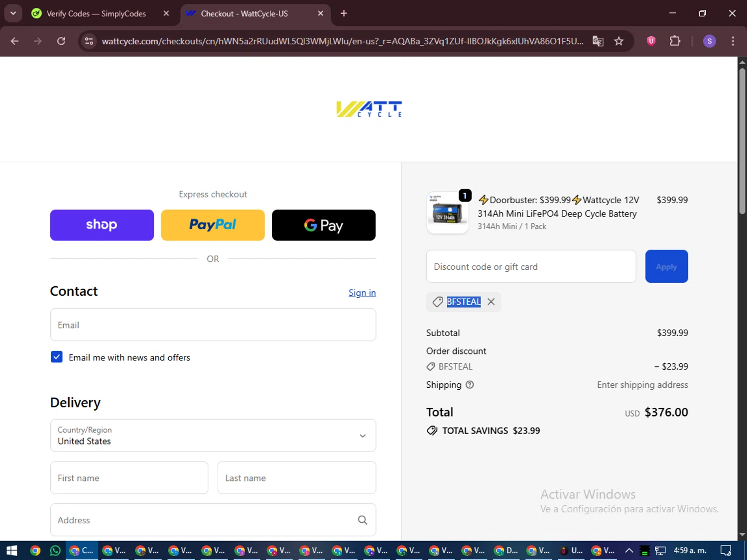Go forward in the browser
The image size is (747, 560).
click(38, 41)
